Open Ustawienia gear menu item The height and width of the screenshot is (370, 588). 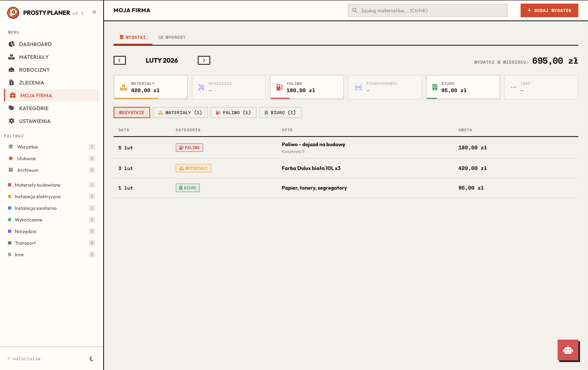(x=35, y=121)
